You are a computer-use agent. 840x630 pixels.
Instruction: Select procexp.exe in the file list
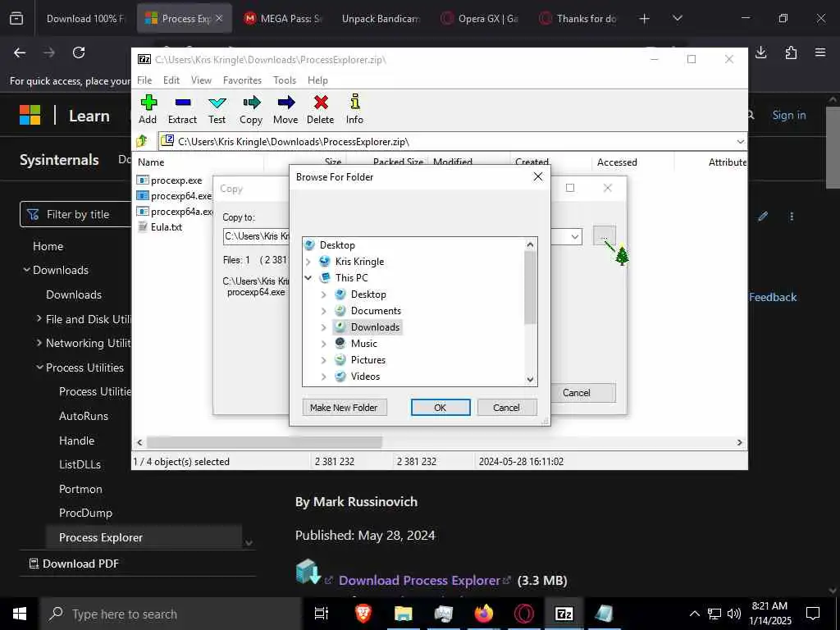pyautogui.click(x=170, y=180)
